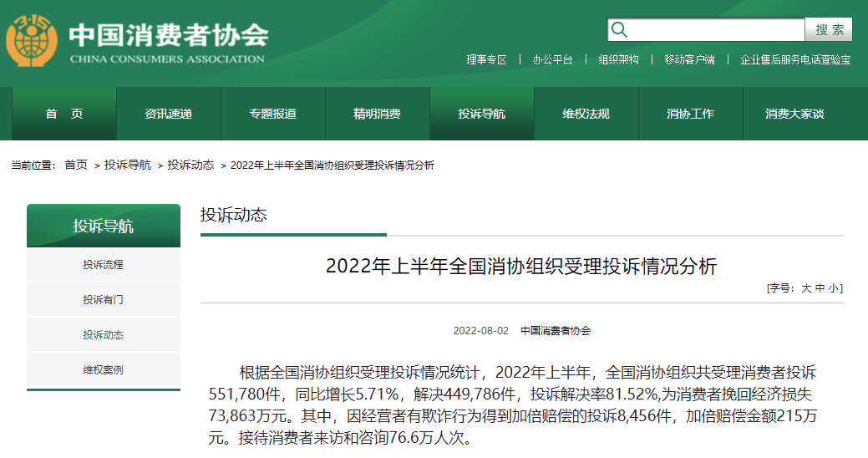868x458 pixels.
Task: Select 投诉流程 in left sidebar
Action: pos(103,265)
